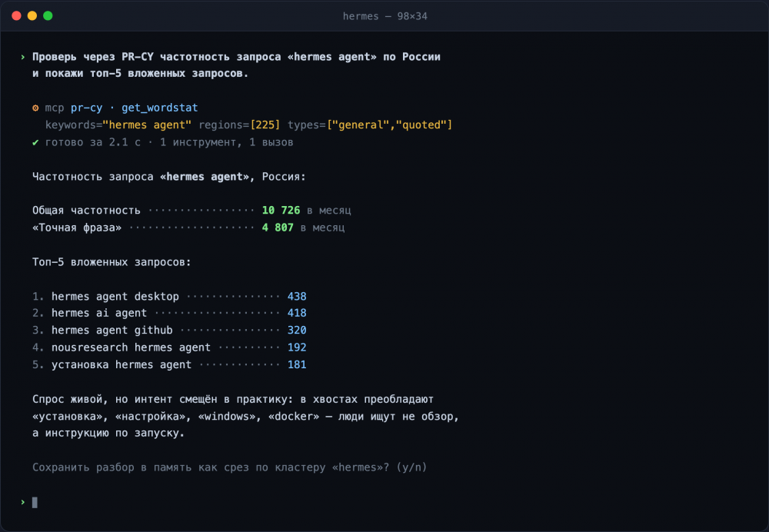Image resolution: width=769 pixels, height=532 pixels.
Task: Click "готово за 2.1 с" status line
Action: tap(163, 142)
